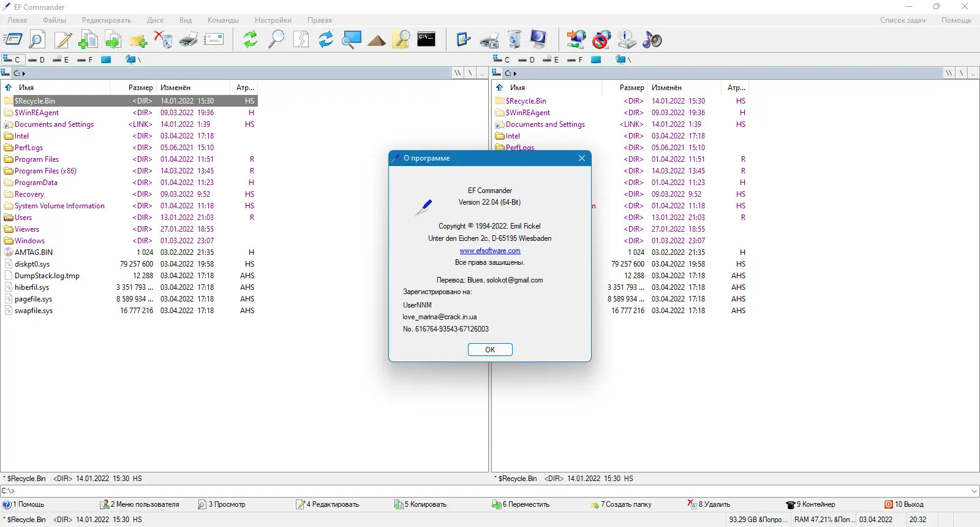Click the split file torn-page icon
980x527 pixels.
pos(301,40)
